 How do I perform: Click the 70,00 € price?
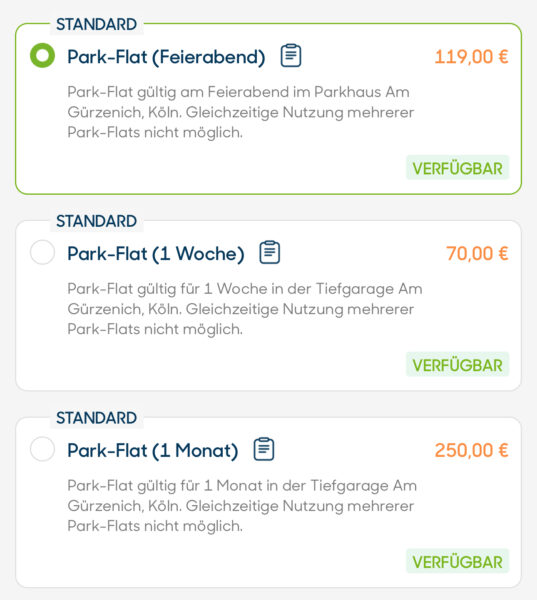(x=477, y=254)
